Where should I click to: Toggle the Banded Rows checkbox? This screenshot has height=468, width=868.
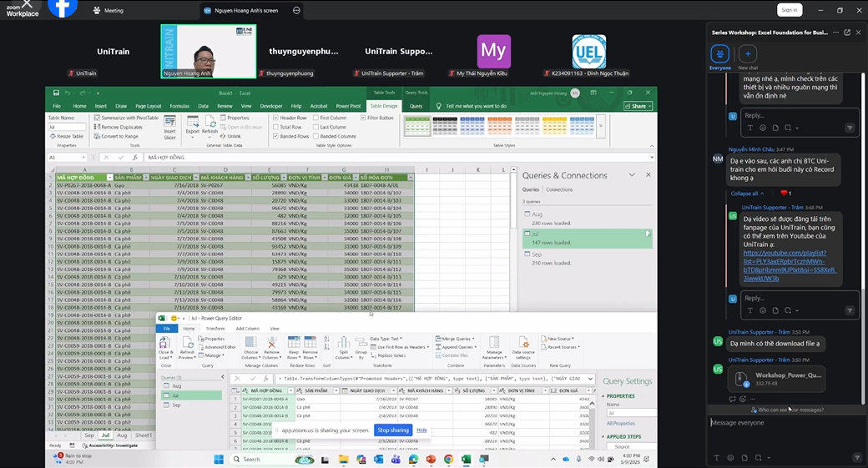pos(275,136)
